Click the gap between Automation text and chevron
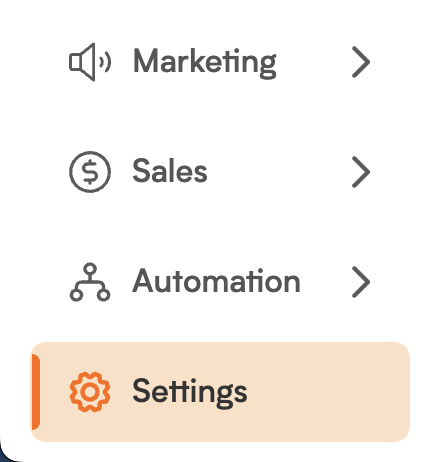Screen dimensions: 432x462 [x=326, y=282]
